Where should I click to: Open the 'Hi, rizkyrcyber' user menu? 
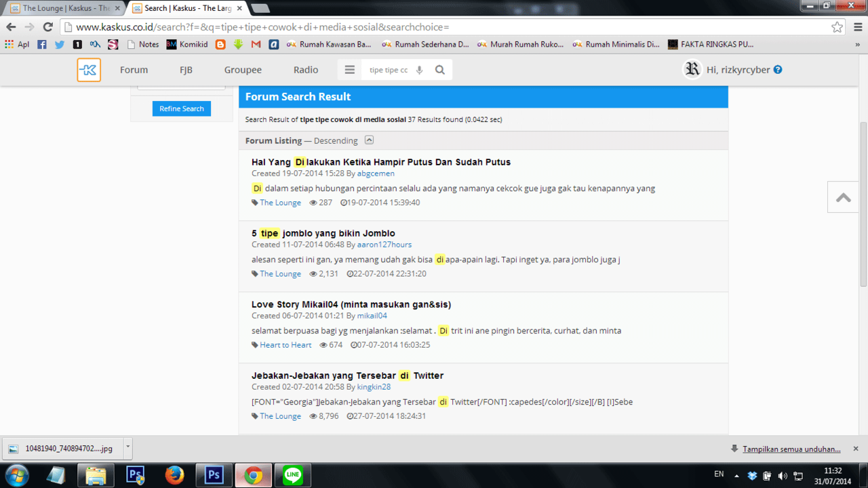[738, 70]
